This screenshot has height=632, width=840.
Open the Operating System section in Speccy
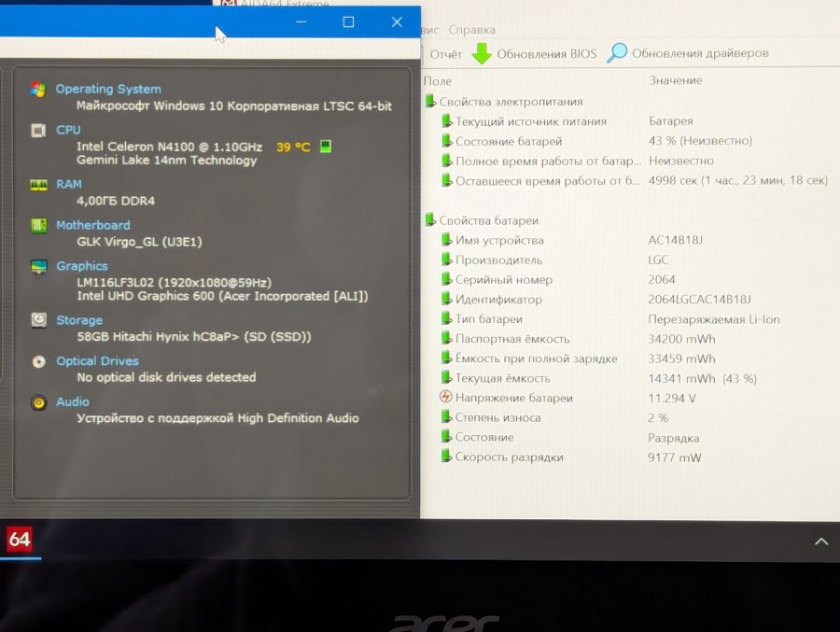tap(108, 89)
